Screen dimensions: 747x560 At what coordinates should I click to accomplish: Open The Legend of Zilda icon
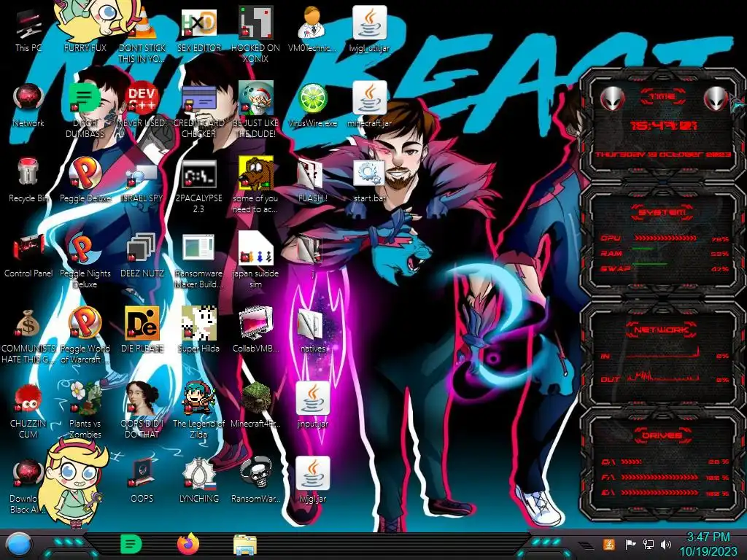[x=198, y=398]
